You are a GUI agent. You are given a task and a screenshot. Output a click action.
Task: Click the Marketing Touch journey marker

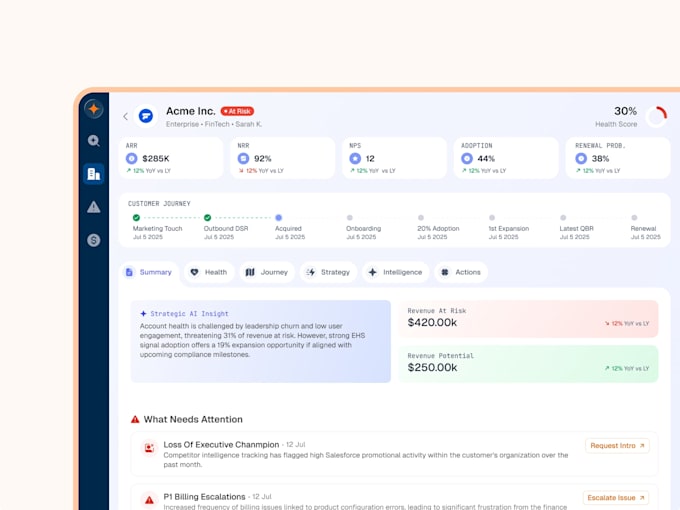coord(136,218)
